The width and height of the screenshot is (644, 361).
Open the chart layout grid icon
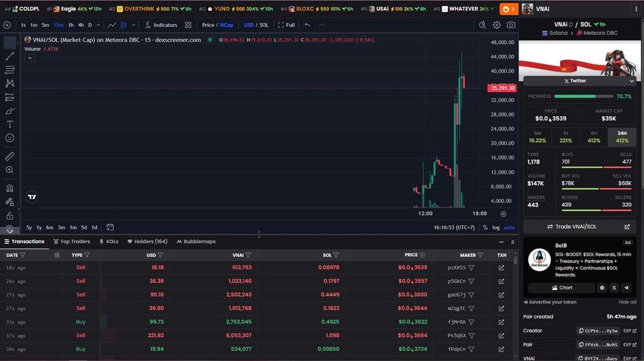tap(188, 25)
